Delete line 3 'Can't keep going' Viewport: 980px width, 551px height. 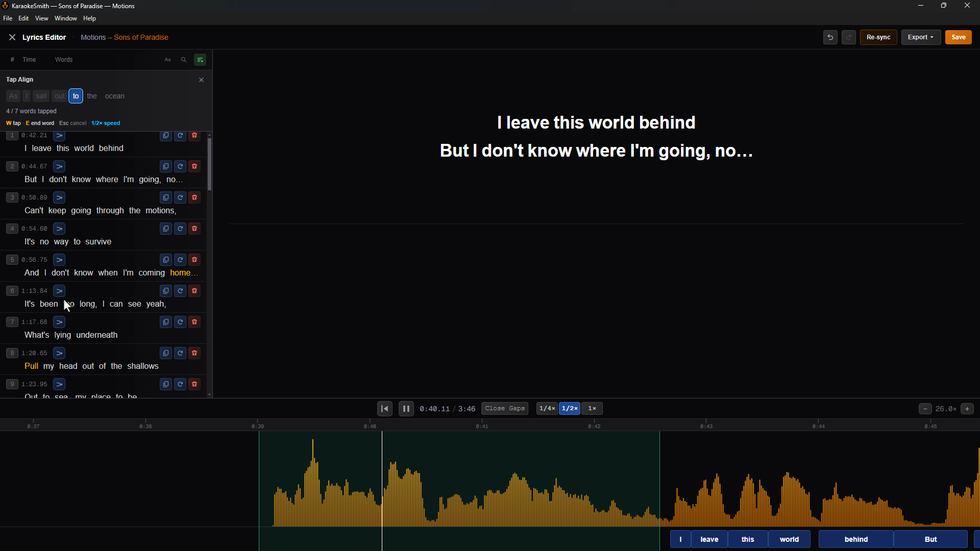click(194, 197)
